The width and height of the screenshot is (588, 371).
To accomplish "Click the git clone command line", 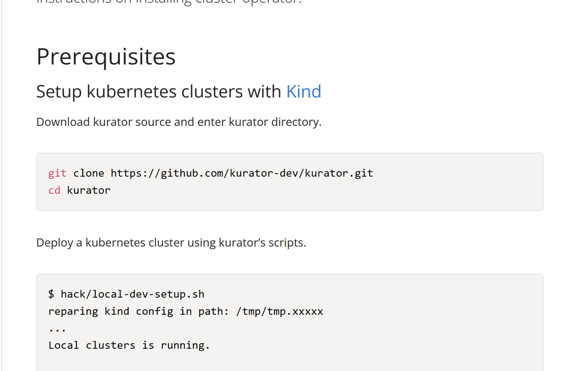I will point(211,173).
